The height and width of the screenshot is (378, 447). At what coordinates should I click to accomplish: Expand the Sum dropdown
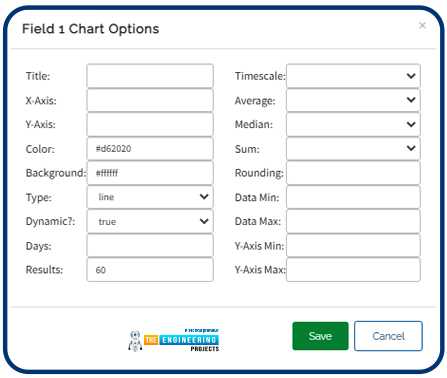tap(353, 148)
